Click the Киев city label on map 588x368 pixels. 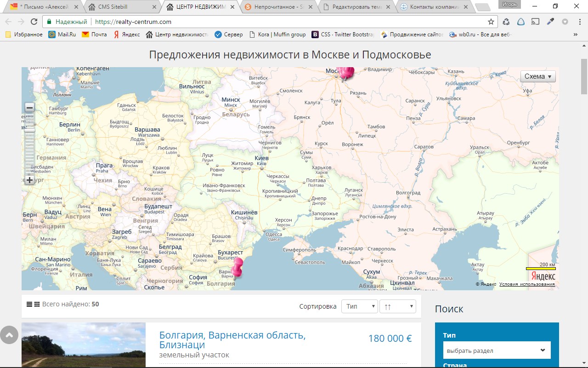261,158
